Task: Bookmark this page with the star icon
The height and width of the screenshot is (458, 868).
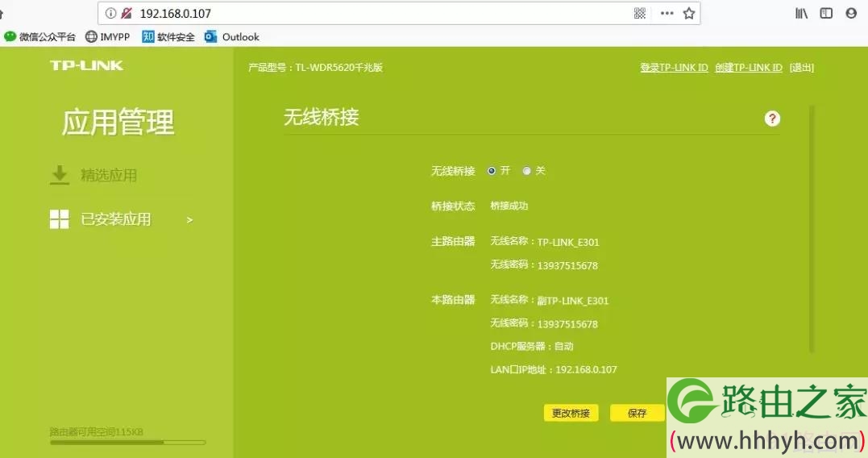Action: (x=688, y=13)
